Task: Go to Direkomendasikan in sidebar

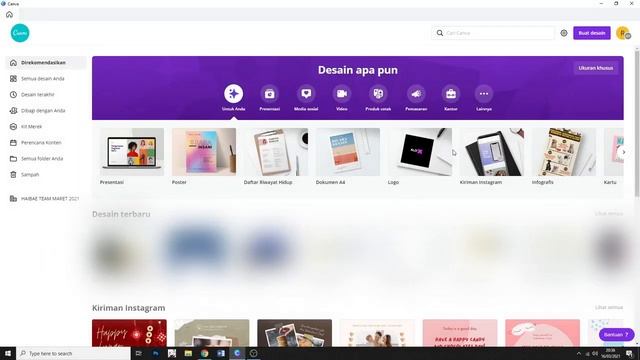Action: (x=46, y=63)
